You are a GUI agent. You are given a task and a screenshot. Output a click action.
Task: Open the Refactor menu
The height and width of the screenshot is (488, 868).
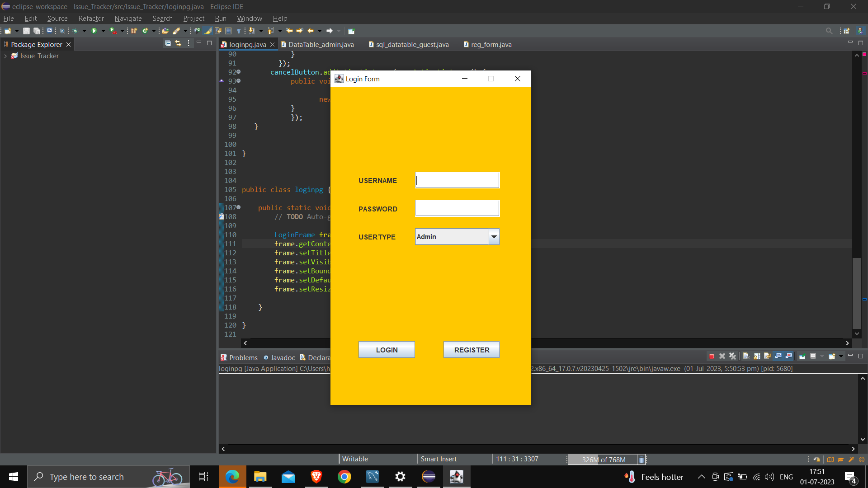[91, 19]
